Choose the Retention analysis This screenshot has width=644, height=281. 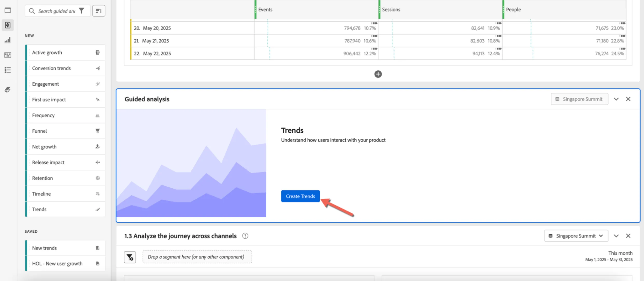coord(65,178)
